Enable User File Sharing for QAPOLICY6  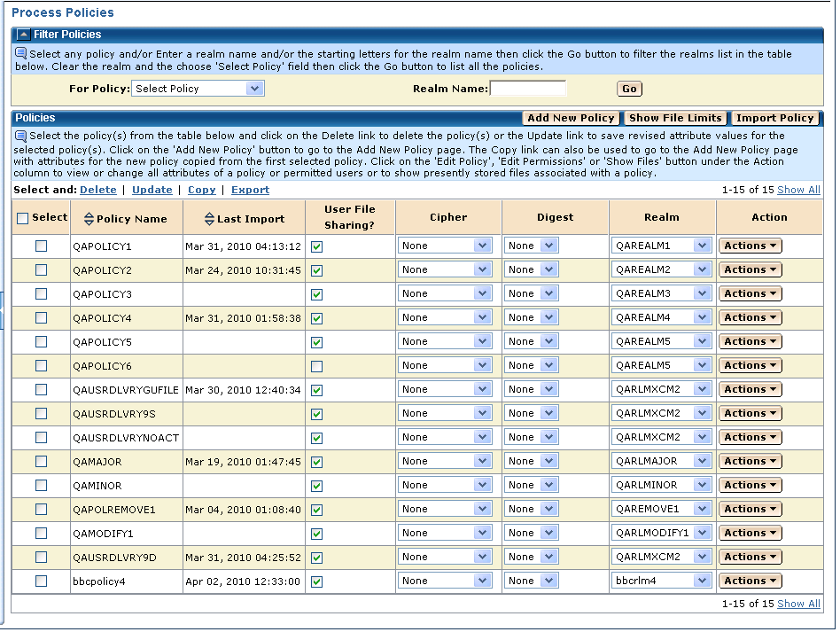pos(316,366)
